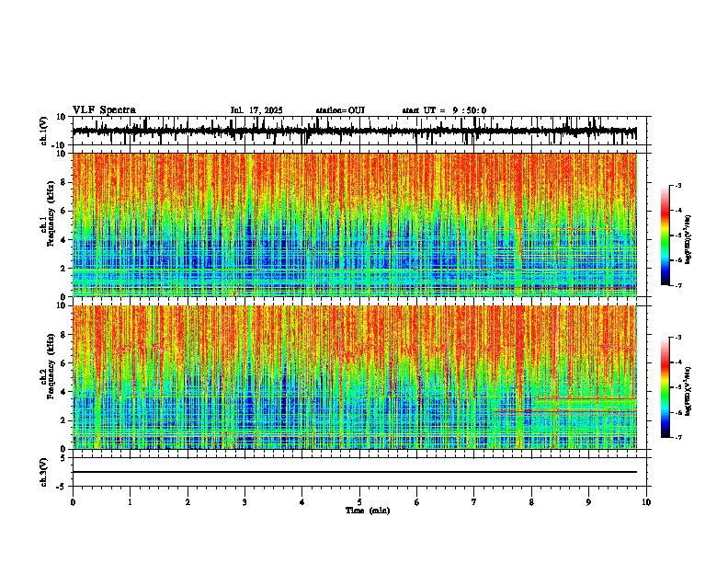This screenshot has height=563, width=728.
Task: Click the "station=OUI" header label
Action: pos(340,110)
